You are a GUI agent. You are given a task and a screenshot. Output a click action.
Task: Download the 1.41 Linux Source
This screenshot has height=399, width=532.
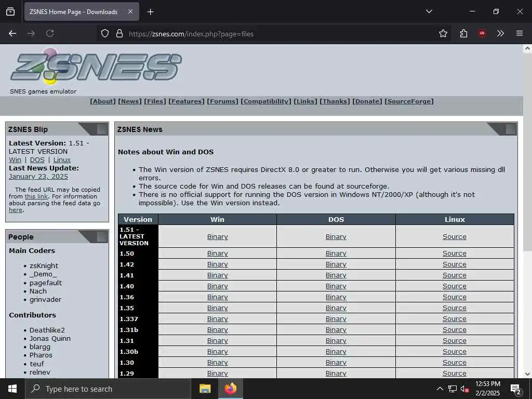click(x=454, y=275)
